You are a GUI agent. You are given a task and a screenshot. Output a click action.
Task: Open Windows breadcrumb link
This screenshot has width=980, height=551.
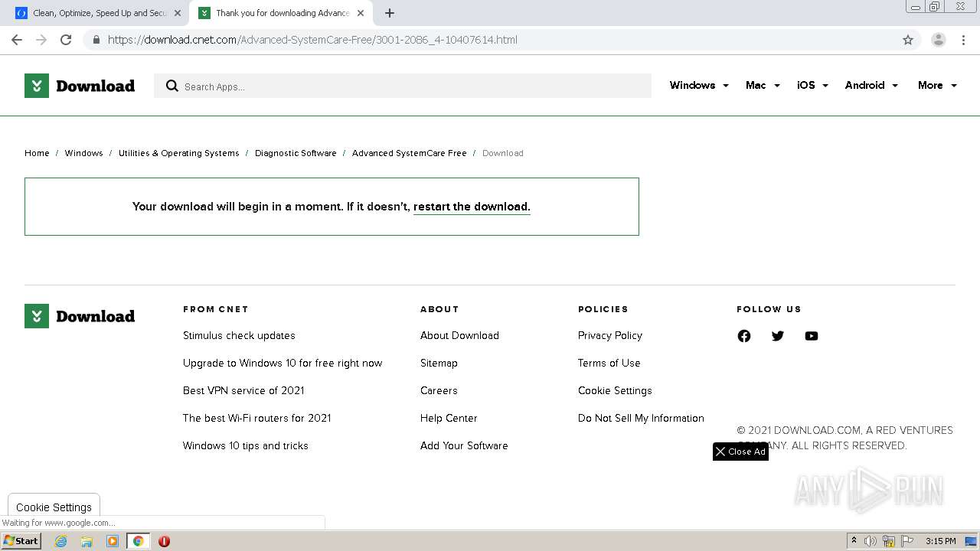point(83,153)
